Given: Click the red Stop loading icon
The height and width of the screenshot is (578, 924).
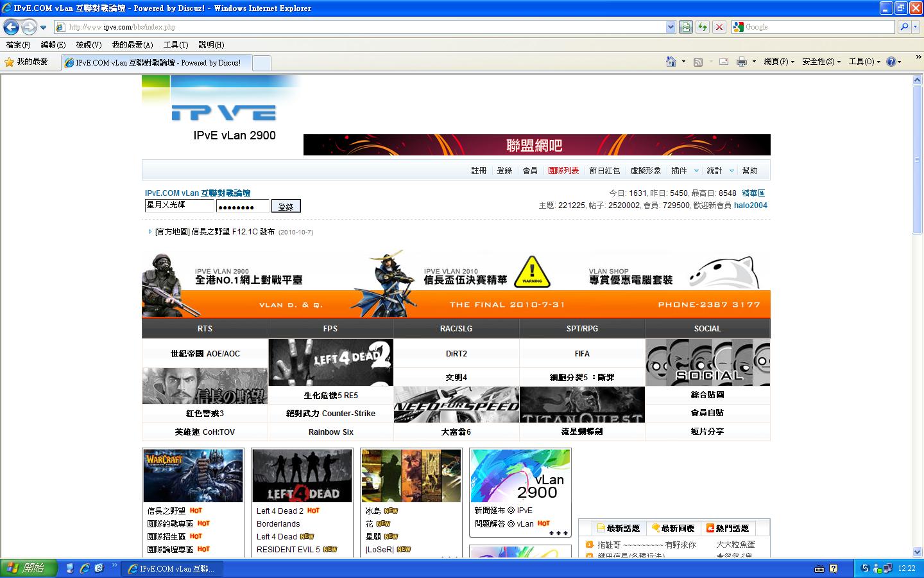Looking at the screenshot, I should coord(719,27).
